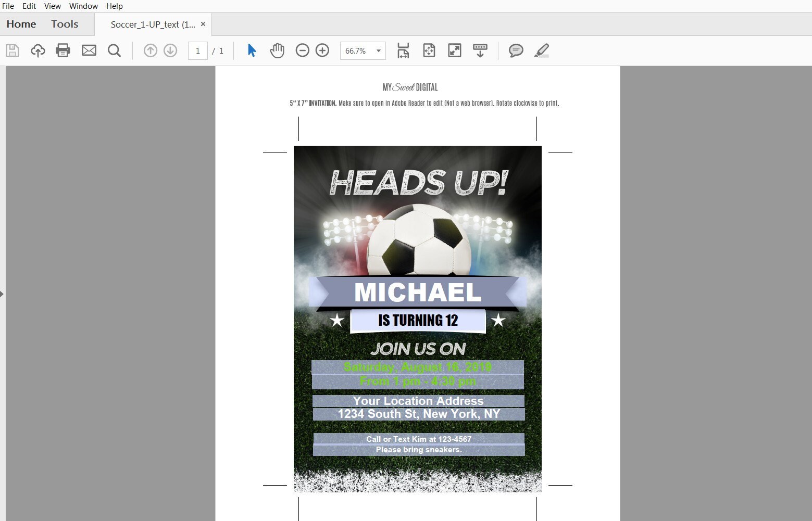Toggle fit page width display mode
812x521 pixels.
[403, 50]
